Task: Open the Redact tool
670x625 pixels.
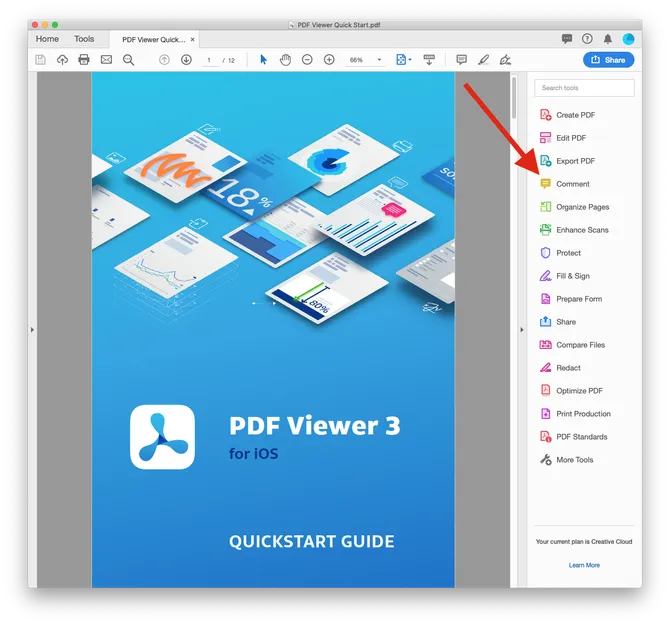Action: coord(560,368)
